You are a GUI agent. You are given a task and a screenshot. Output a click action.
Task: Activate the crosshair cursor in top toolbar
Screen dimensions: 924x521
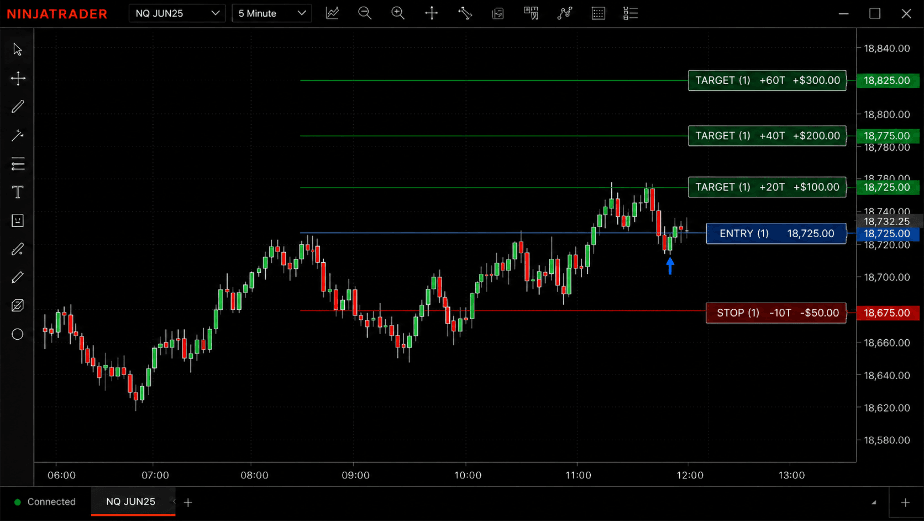click(431, 13)
